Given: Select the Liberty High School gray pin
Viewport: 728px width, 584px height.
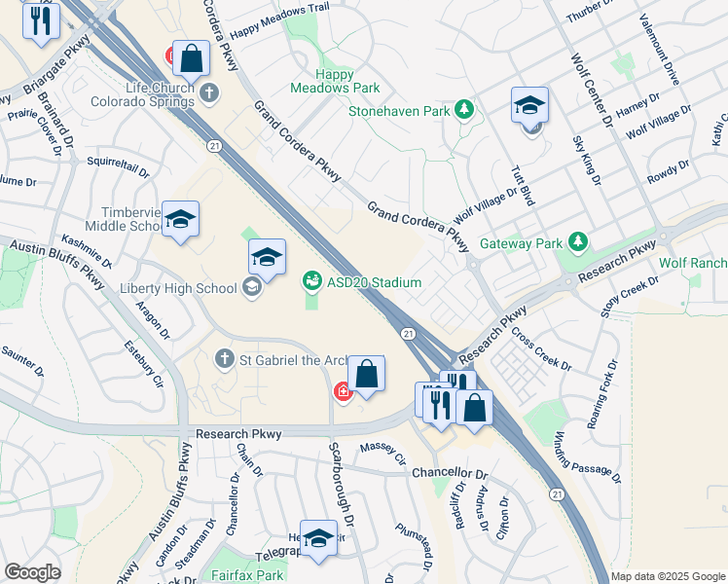Looking at the screenshot, I should 252,287.
